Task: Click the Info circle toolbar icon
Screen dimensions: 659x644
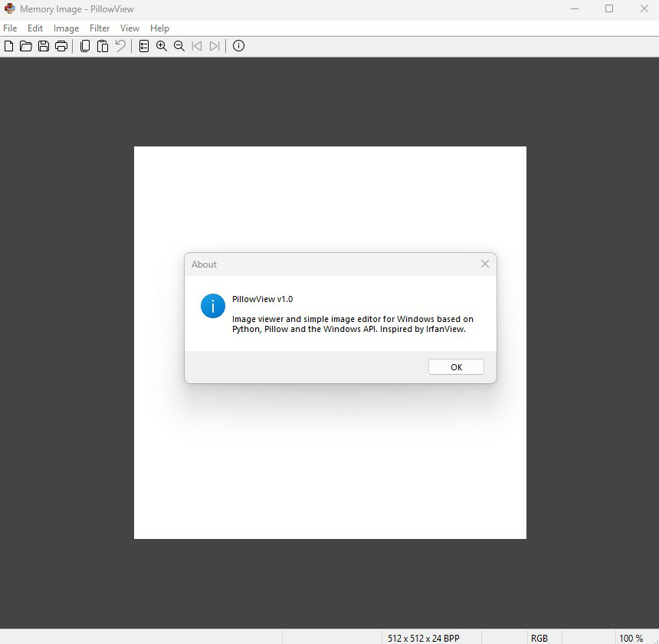Action: click(x=238, y=46)
